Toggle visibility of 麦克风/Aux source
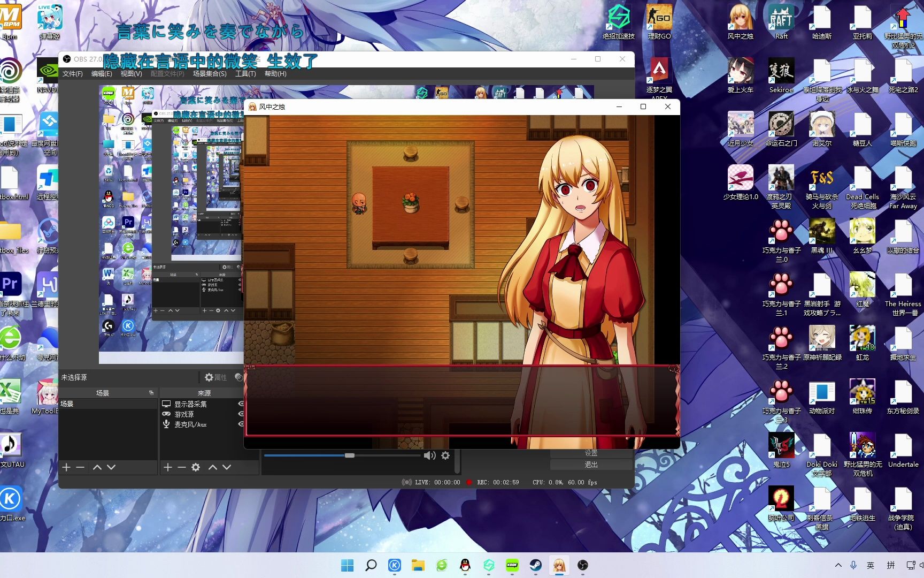Viewport: 924px width, 578px height. click(x=241, y=424)
